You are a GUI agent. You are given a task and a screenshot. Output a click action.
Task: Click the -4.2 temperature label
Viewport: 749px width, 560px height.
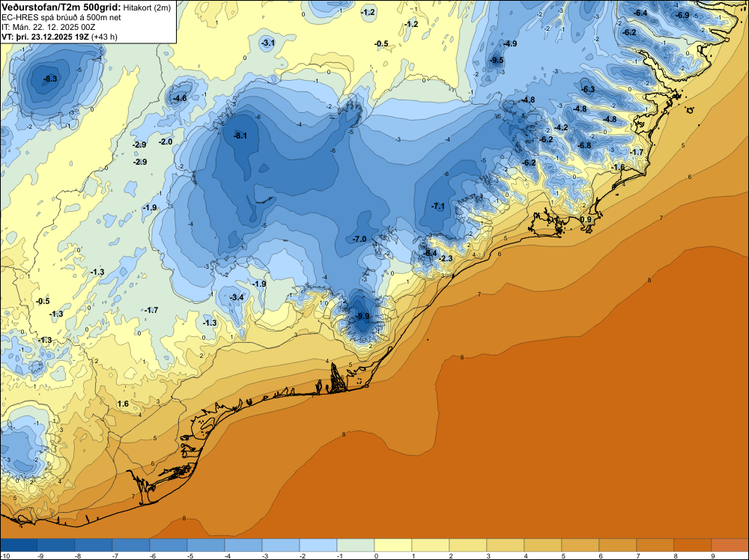pos(561,127)
